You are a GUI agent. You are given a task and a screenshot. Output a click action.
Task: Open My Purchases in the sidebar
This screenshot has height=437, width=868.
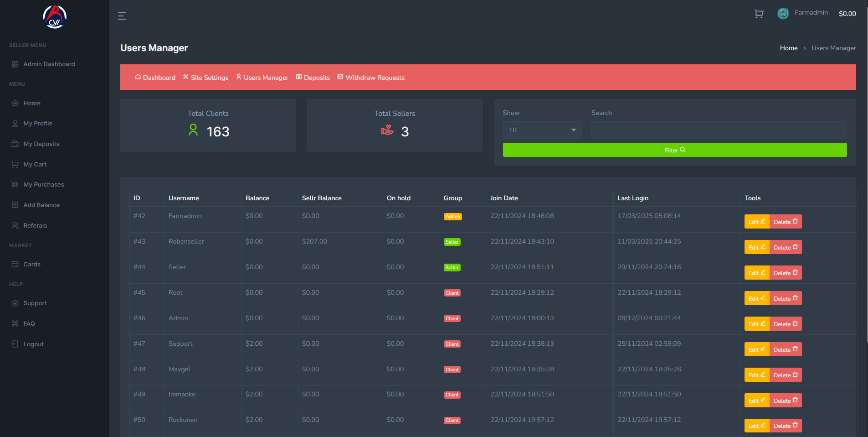click(x=43, y=185)
